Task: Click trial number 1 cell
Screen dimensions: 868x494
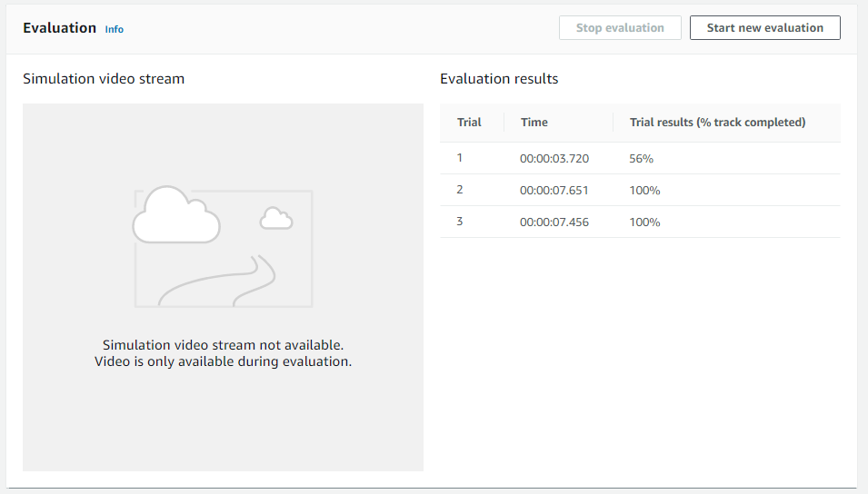Action: click(460, 158)
